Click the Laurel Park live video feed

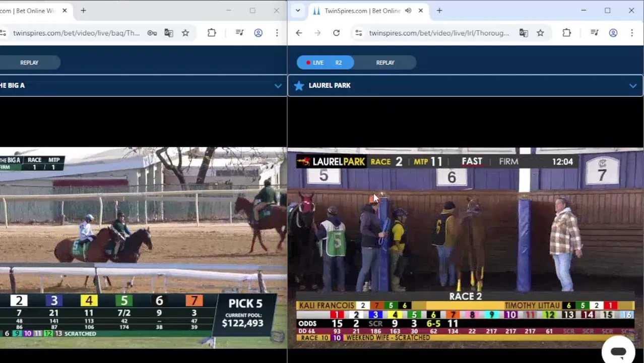(466, 248)
